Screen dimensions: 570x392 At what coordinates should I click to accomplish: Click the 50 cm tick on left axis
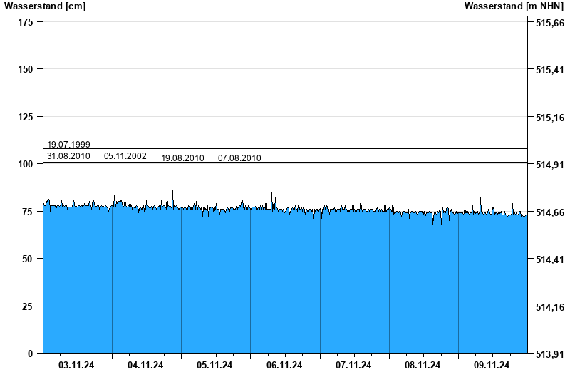[27, 259]
